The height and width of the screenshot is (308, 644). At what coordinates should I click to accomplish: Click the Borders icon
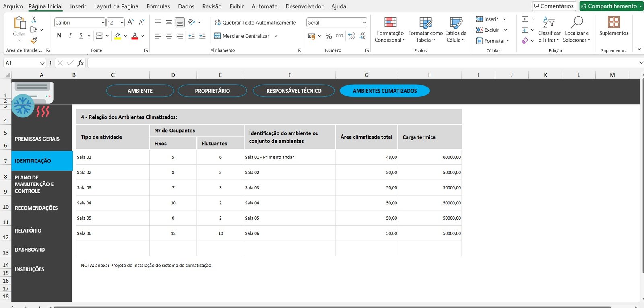(99, 36)
